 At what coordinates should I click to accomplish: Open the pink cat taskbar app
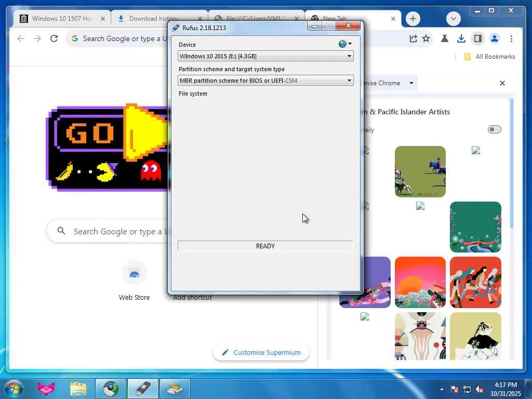click(x=46, y=389)
